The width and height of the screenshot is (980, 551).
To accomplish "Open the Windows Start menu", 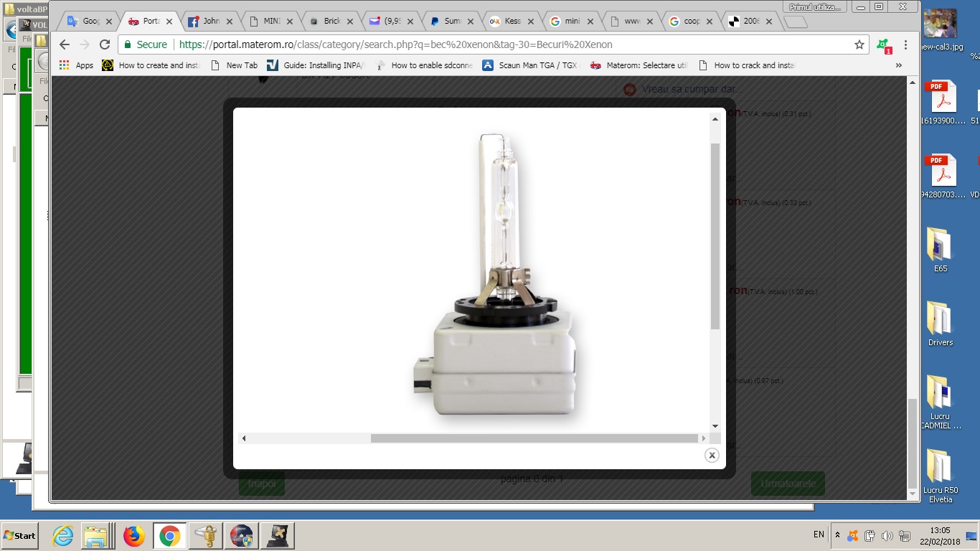I will click(20, 536).
